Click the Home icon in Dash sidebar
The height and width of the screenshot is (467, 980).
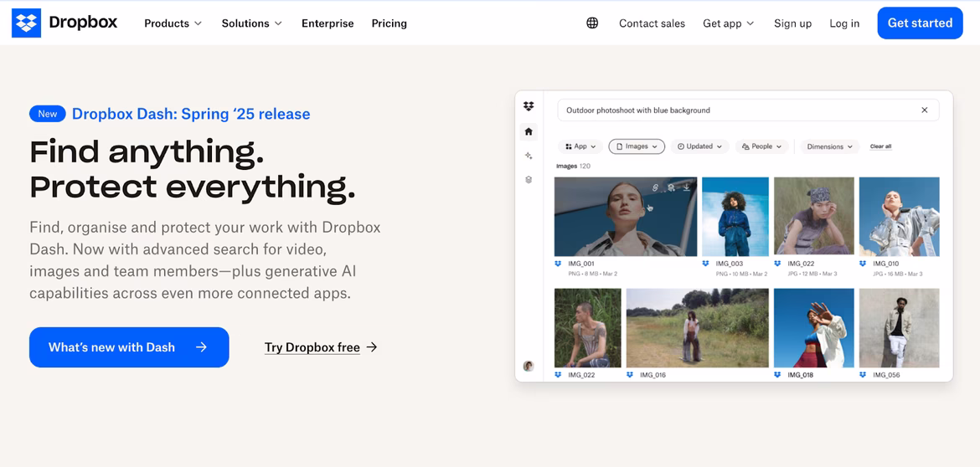pos(529,131)
